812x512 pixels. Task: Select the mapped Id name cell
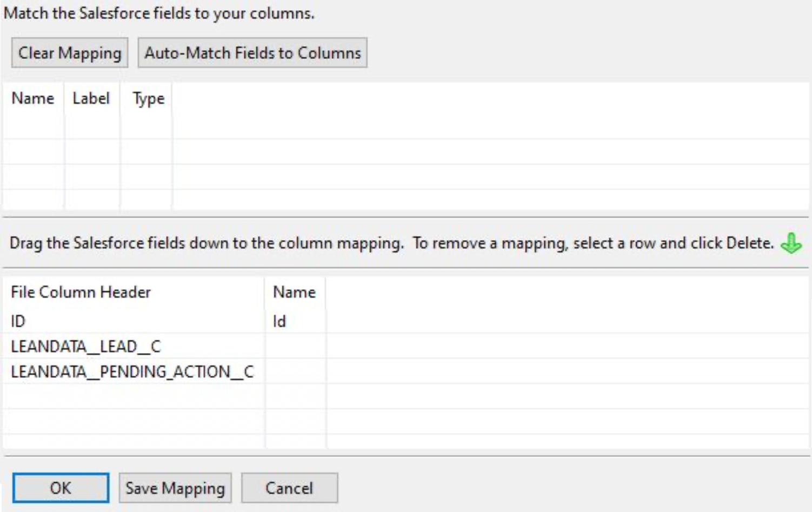pyautogui.click(x=295, y=321)
